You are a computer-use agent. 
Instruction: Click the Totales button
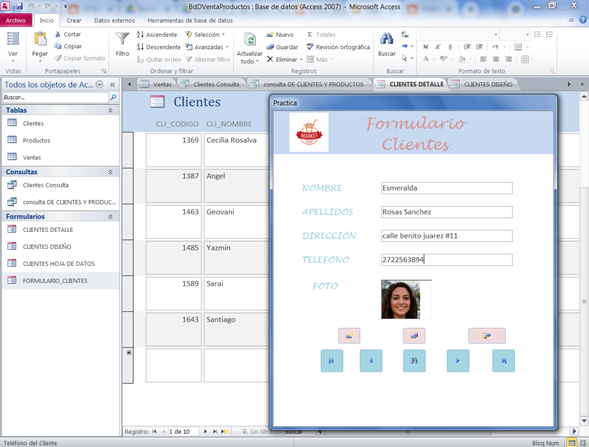(321, 35)
